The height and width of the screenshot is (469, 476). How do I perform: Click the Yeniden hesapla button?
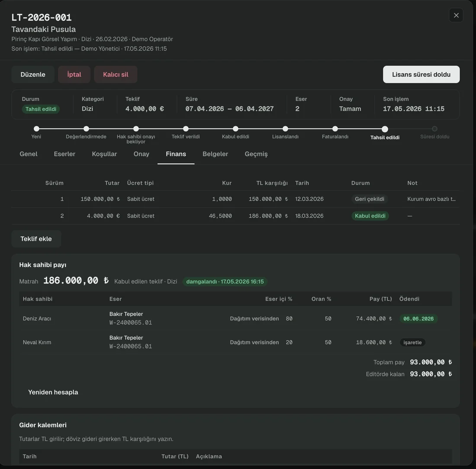click(53, 392)
